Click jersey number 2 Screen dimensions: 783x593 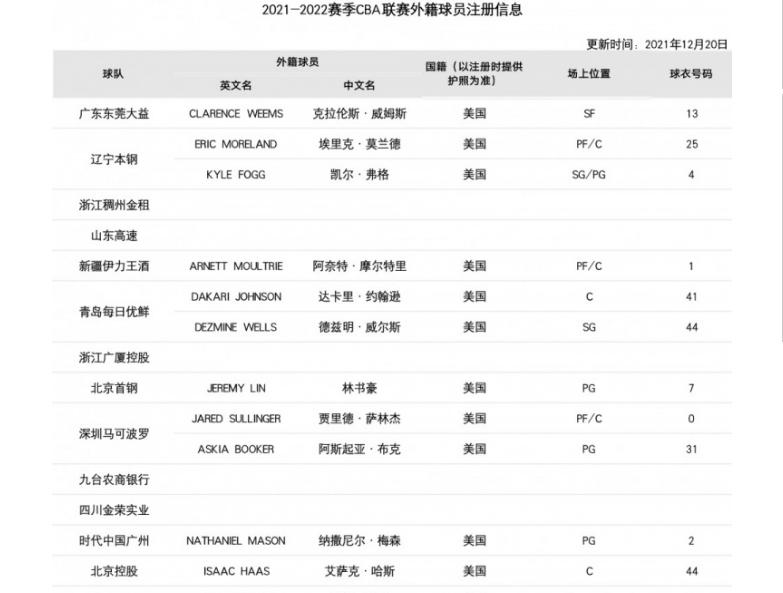pos(691,540)
